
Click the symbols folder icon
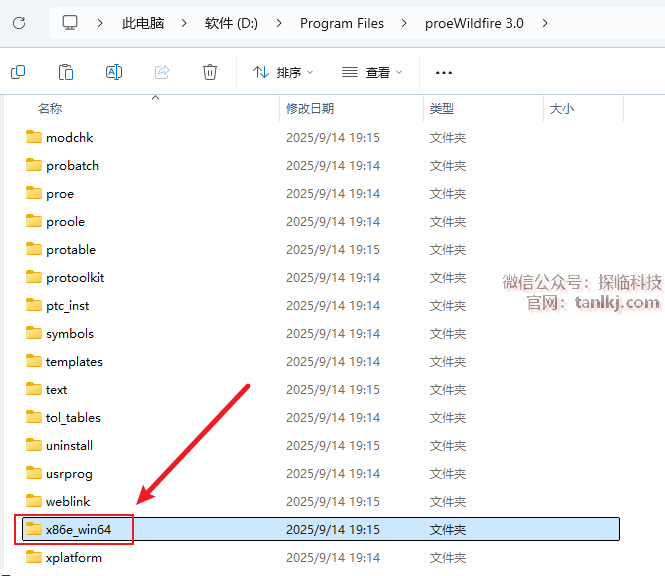pos(34,333)
